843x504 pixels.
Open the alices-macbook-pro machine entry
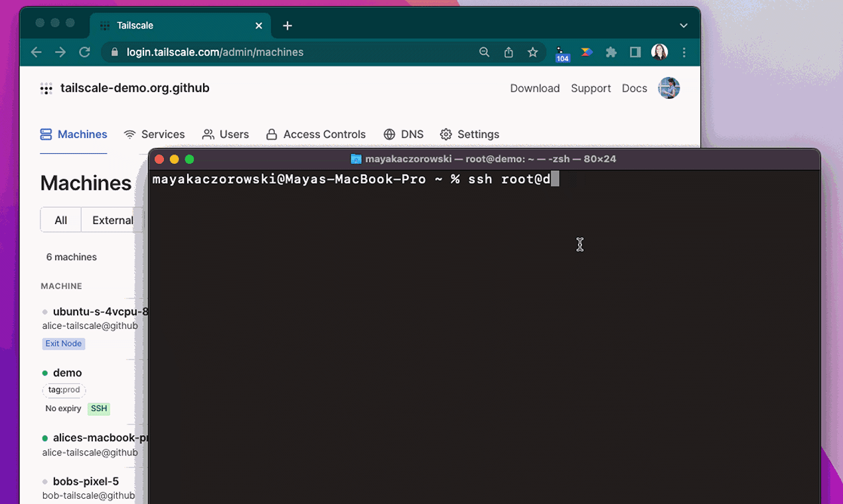point(100,438)
